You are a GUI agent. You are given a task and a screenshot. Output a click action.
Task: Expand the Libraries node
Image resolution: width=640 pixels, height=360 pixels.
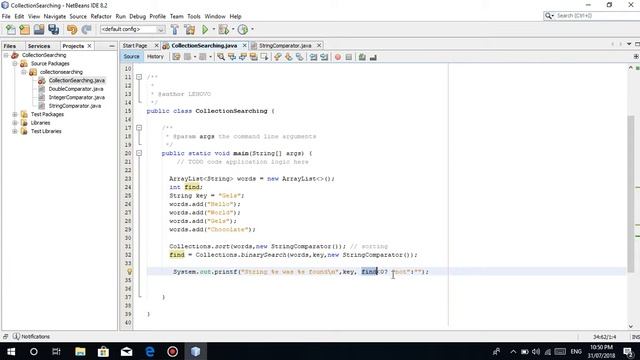tap(15, 123)
